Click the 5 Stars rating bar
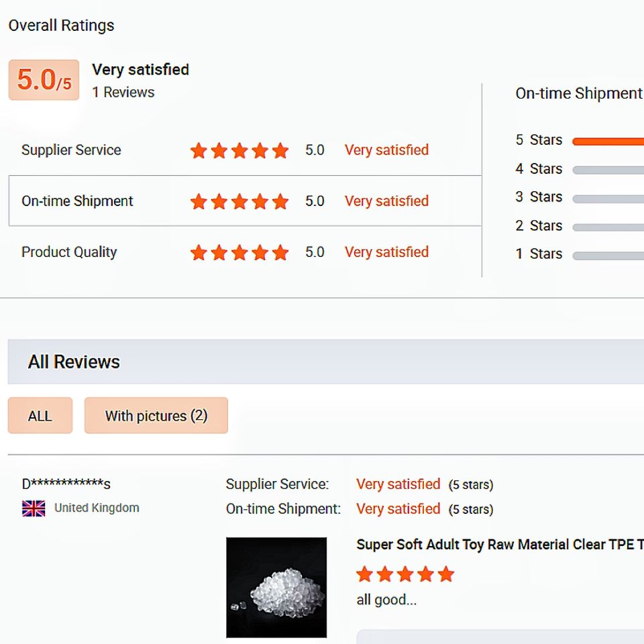This screenshot has height=644, width=644. tap(608, 141)
